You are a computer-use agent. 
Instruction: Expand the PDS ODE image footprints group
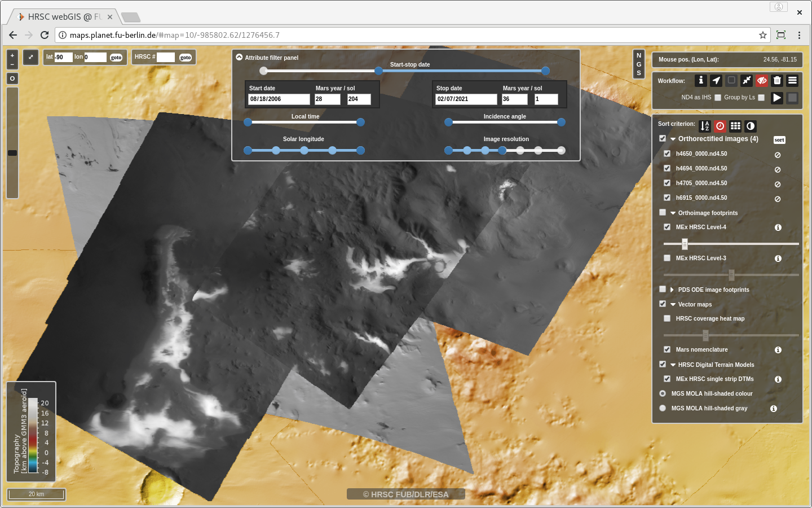672,290
